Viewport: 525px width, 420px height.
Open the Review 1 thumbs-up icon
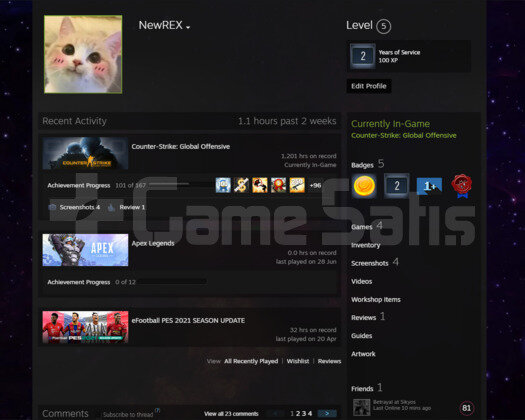coord(111,208)
